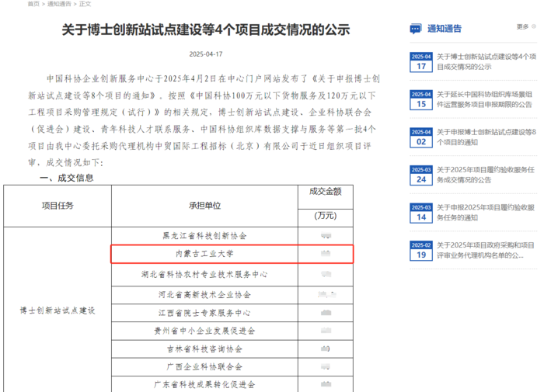Click the 2025-03 24 date badge

pos(421,175)
